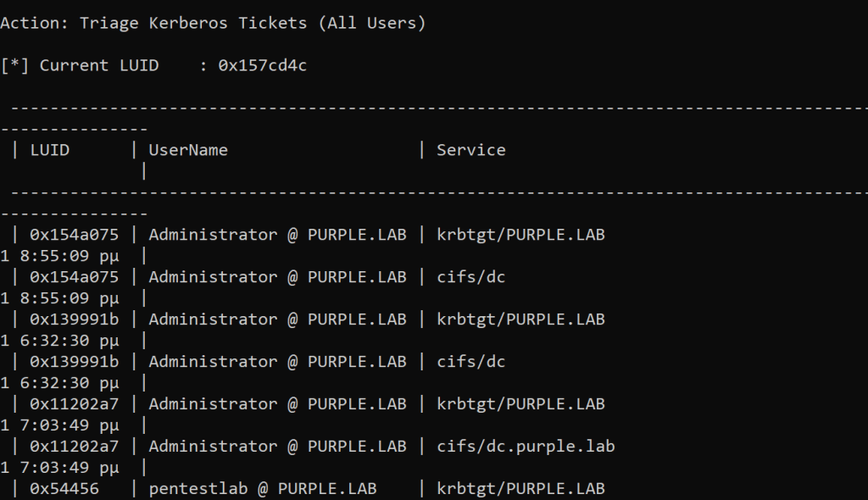The height and width of the screenshot is (500, 868).
Task: Click cifs/dc service for LUID 0x139991b
Action: (470, 362)
